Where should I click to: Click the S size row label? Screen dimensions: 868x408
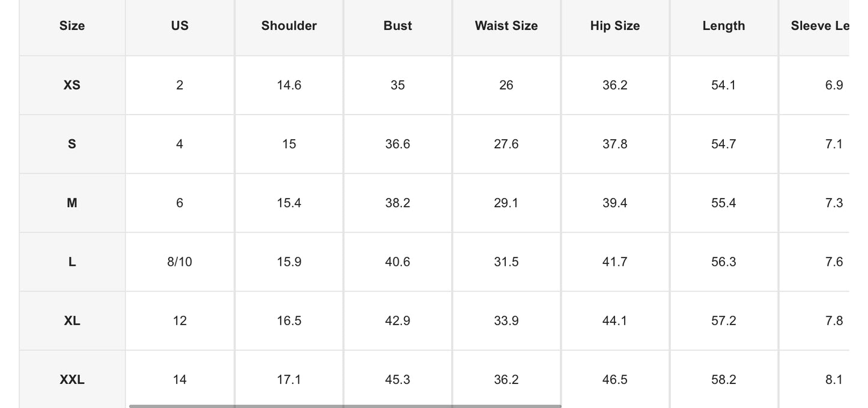point(72,144)
